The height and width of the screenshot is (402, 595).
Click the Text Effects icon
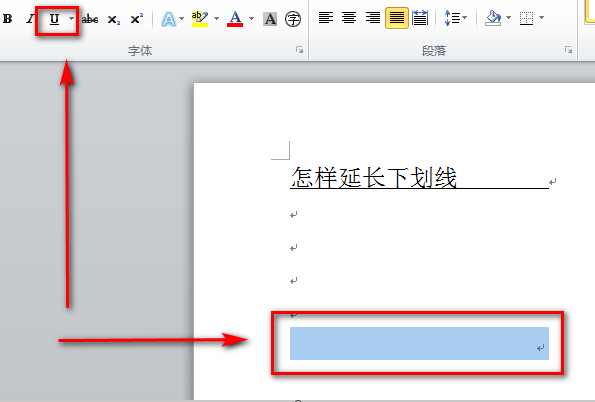pos(168,19)
